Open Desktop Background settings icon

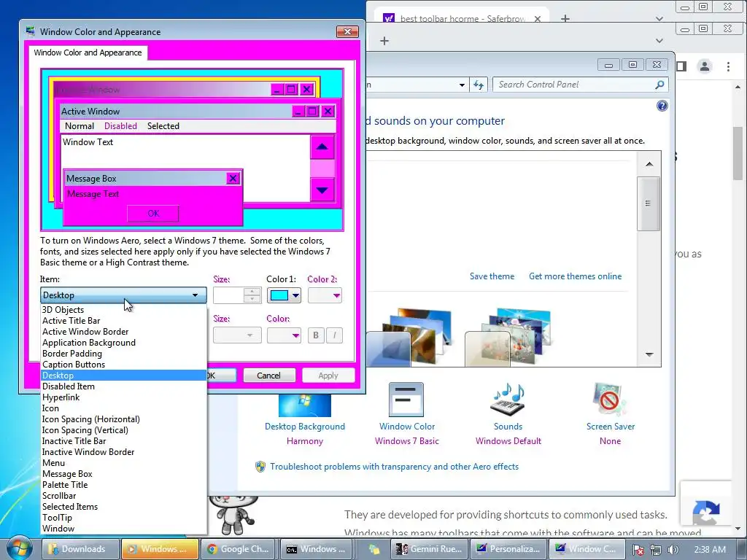point(305,404)
